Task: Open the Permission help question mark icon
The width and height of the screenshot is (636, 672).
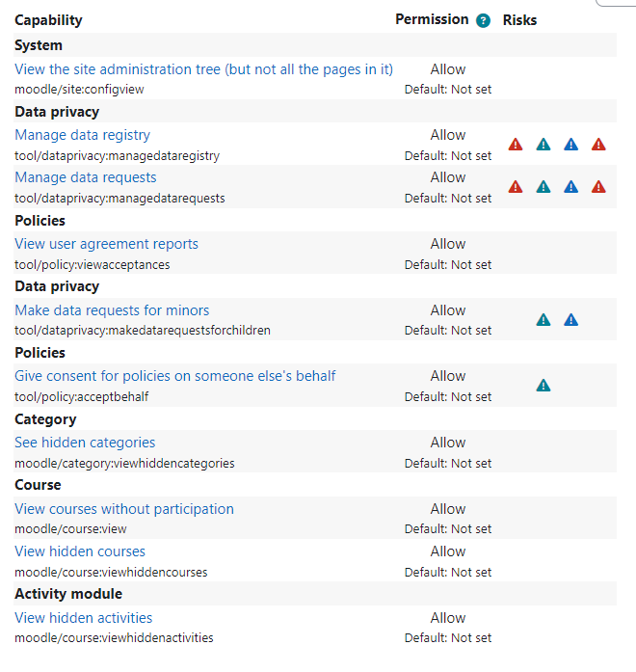Action: pos(483,20)
